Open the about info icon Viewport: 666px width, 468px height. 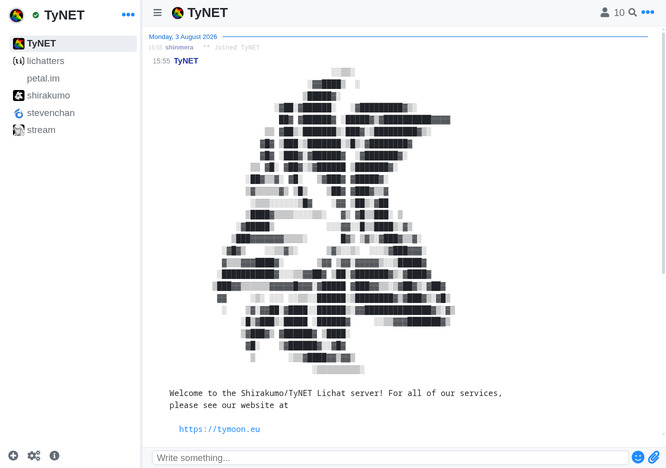pyautogui.click(x=54, y=456)
